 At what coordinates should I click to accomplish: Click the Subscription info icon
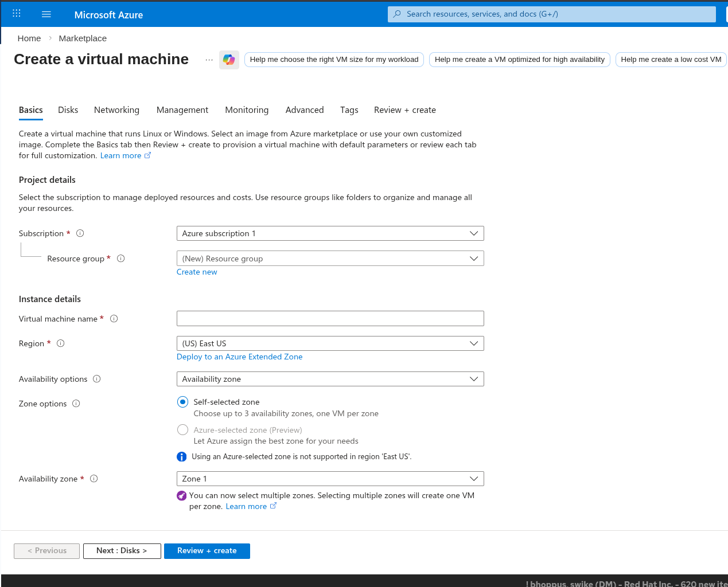tap(80, 233)
